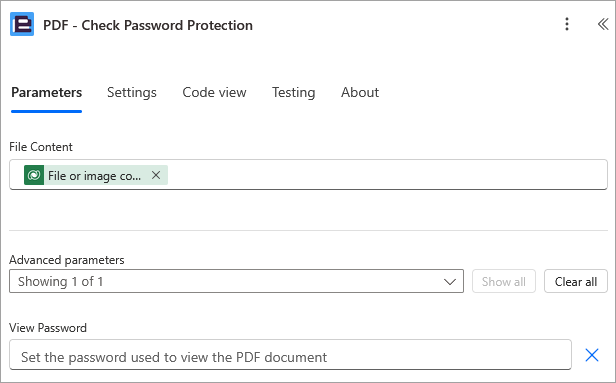The height and width of the screenshot is (383, 616).
Task: Click the Encodian connector logo icon
Action: 22,24
